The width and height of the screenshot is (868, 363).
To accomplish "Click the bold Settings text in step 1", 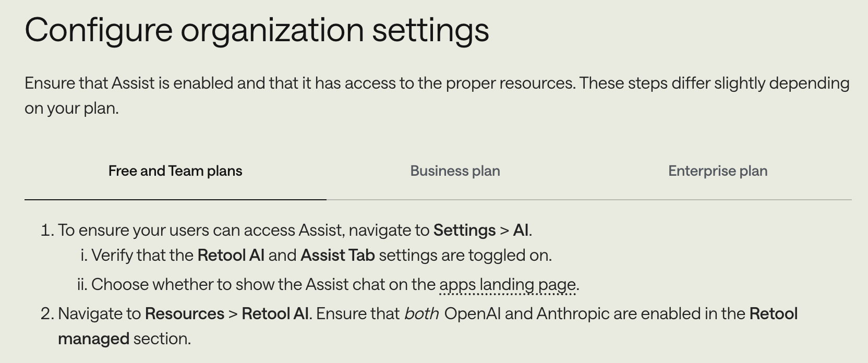I will [464, 231].
